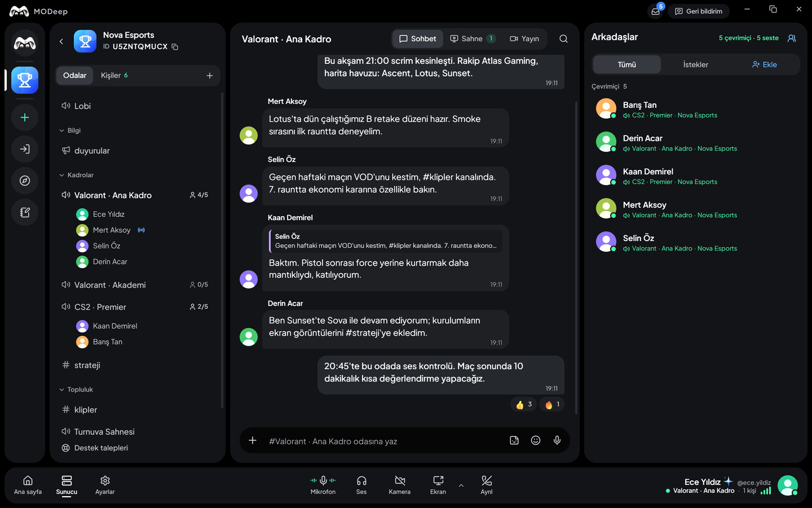The height and width of the screenshot is (508, 812).
Task: Select the İstekler tab in friends
Action: [x=696, y=64]
